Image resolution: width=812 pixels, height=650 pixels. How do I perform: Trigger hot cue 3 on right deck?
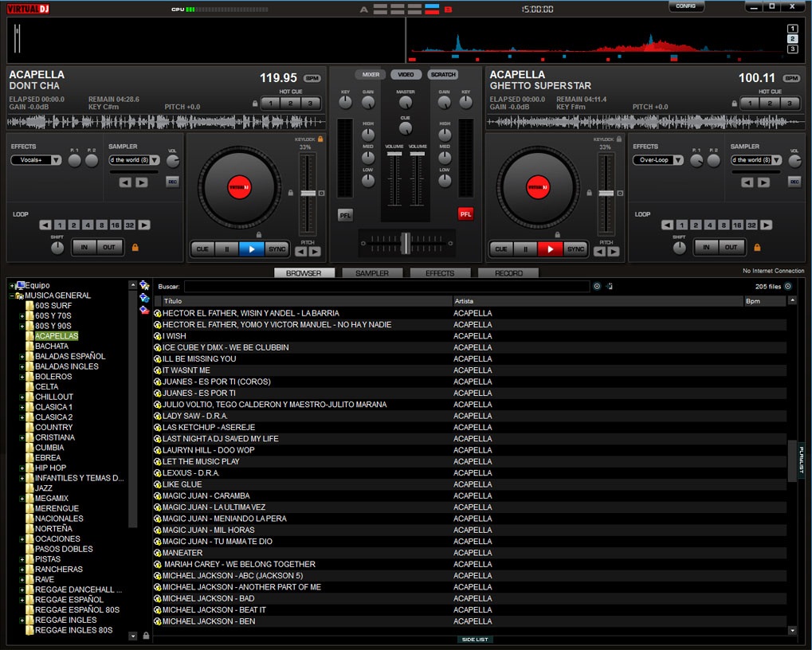tap(789, 103)
